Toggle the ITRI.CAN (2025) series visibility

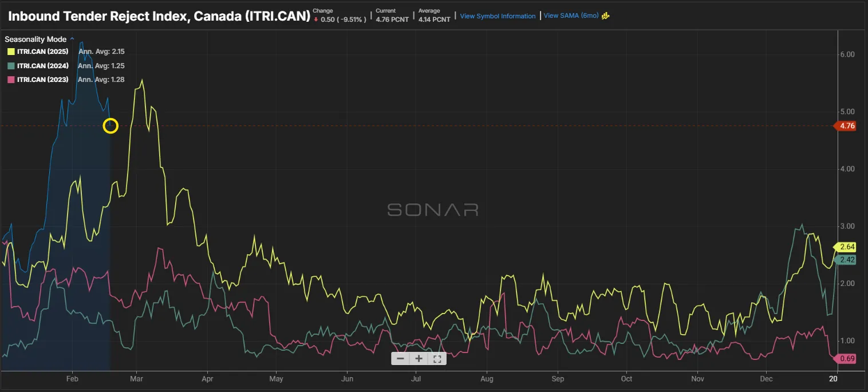point(43,52)
